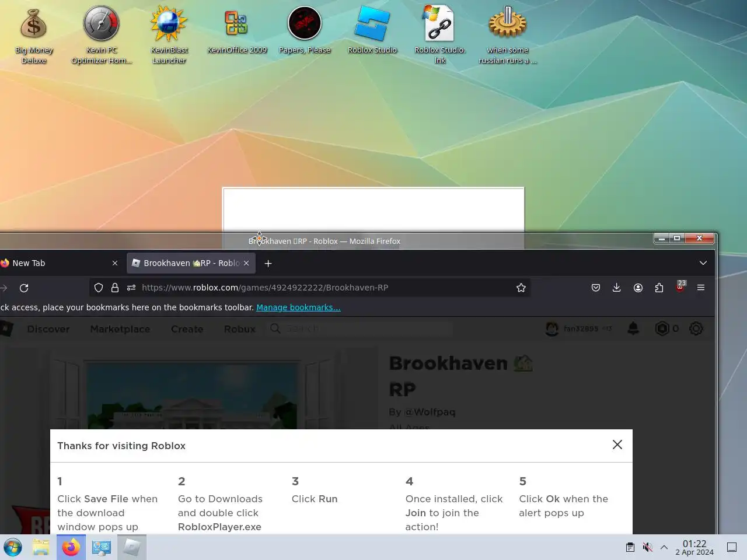747x560 pixels.
Task: Open the Robux balance icon
Action: coord(662,329)
